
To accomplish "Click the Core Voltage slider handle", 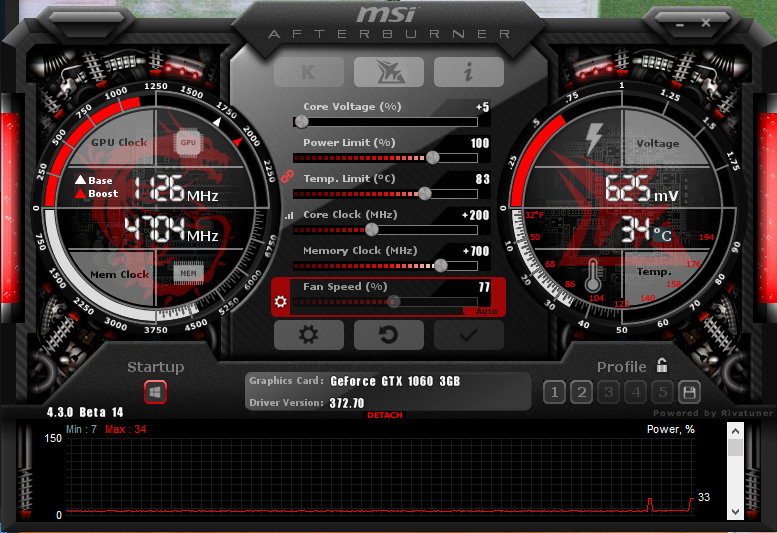I will coord(301,121).
